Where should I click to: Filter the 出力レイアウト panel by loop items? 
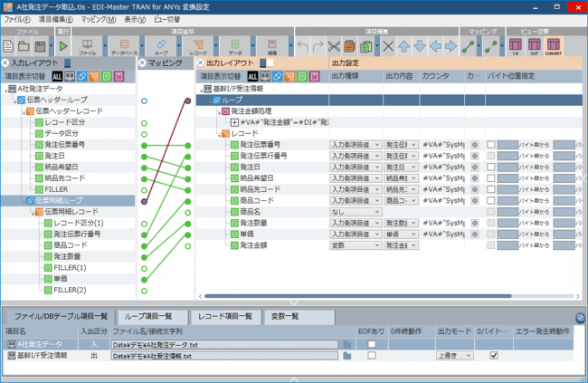click(277, 77)
